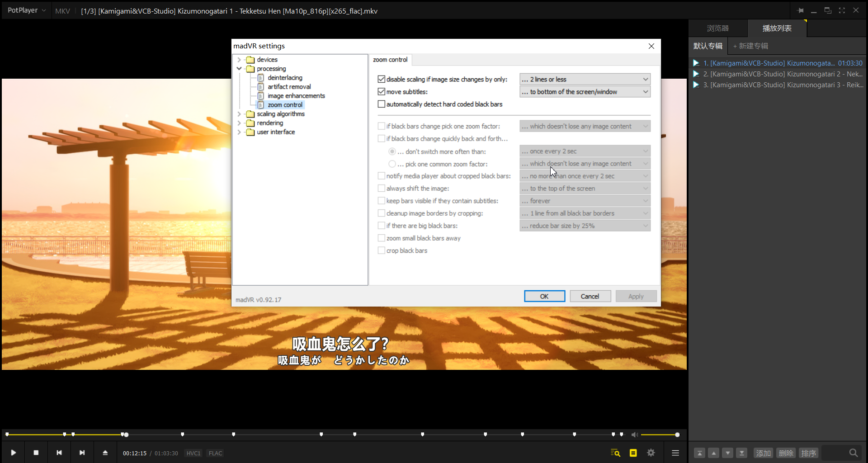
Task: Expand the devices tree node
Action: 239,60
